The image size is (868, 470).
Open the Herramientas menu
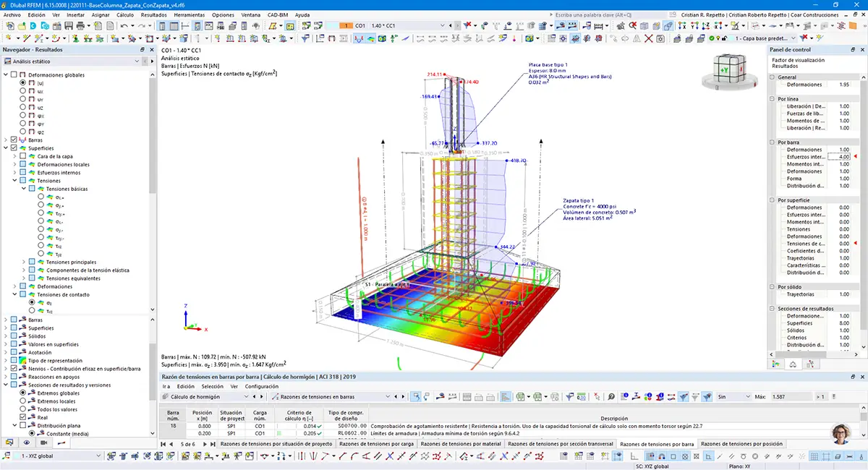189,14
